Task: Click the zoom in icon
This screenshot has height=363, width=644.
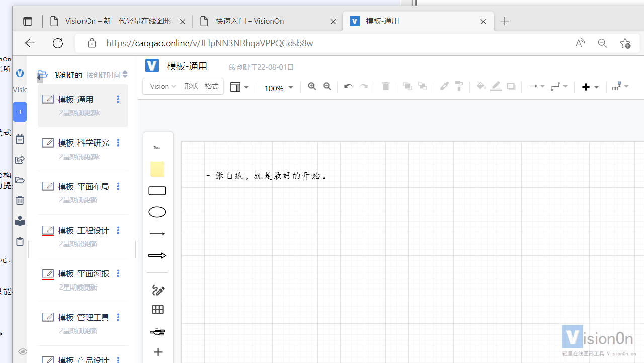Action: click(x=312, y=86)
